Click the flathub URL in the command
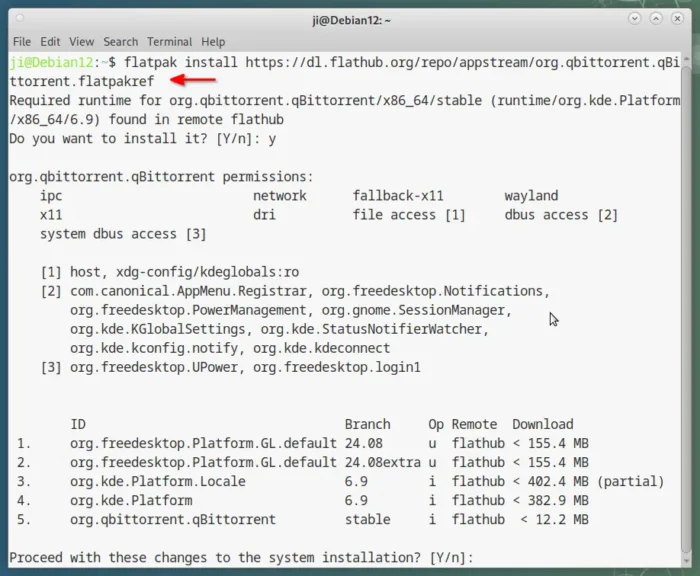This screenshot has height=576, width=700. (x=462, y=62)
